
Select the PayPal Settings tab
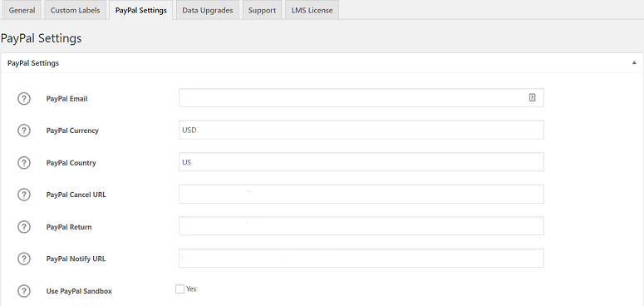coord(141,10)
